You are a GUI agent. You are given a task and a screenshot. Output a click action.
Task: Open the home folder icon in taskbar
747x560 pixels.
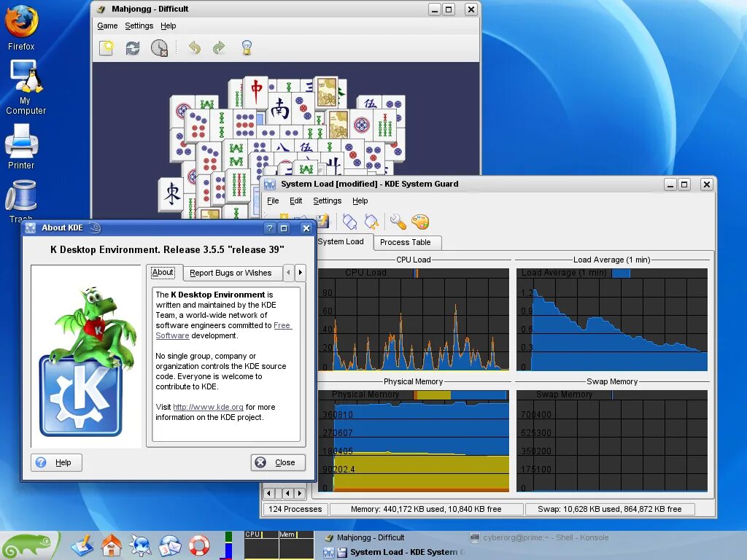coord(112,545)
